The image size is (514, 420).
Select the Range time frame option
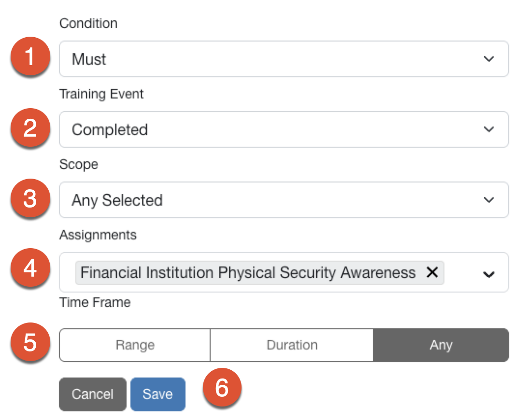[x=134, y=345]
